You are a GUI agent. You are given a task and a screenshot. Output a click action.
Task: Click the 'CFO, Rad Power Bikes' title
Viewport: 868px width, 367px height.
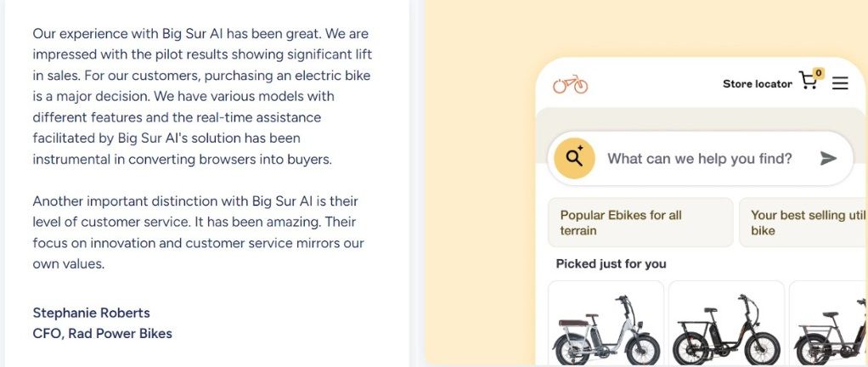[102, 333]
